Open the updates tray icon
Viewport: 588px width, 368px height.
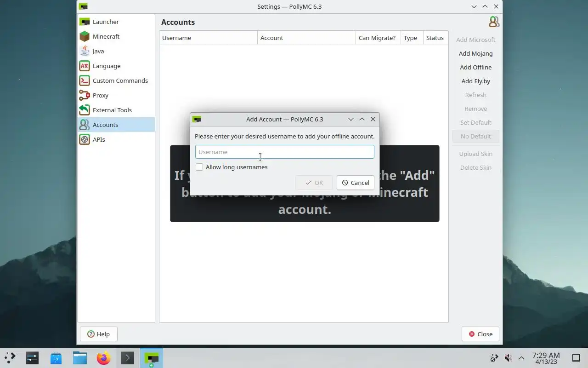pos(494,358)
